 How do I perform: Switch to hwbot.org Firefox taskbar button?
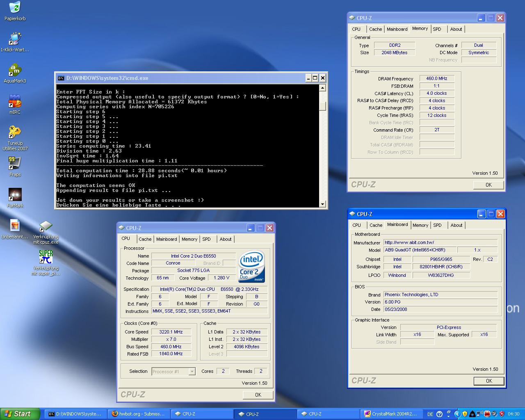(x=139, y=414)
